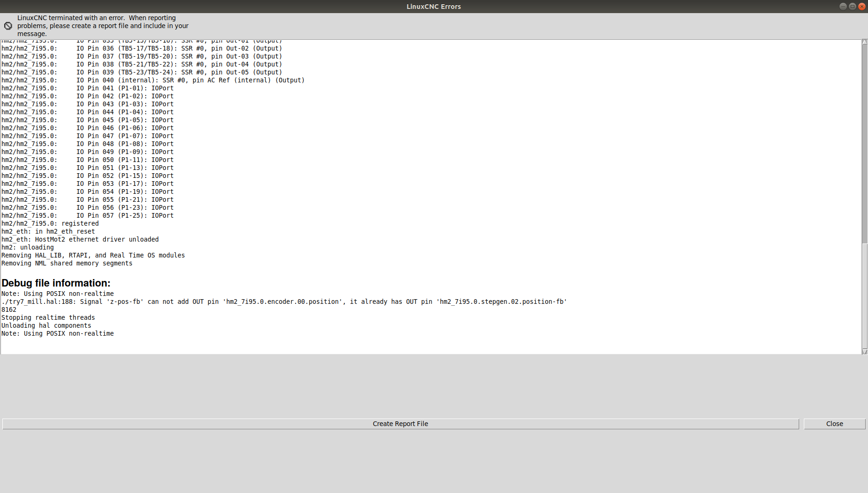
Task: Click the IO Pin 038 SSR Out-04 line
Action: pos(142,64)
